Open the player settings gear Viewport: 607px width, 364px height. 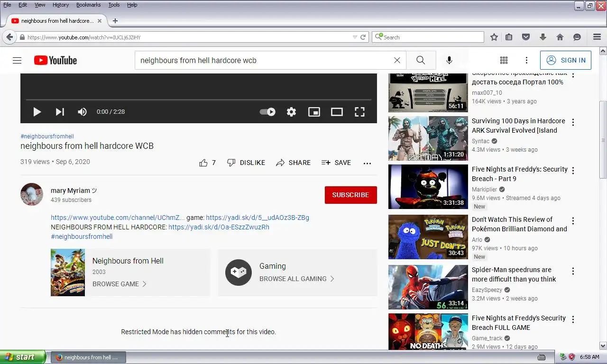pos(291,112)
